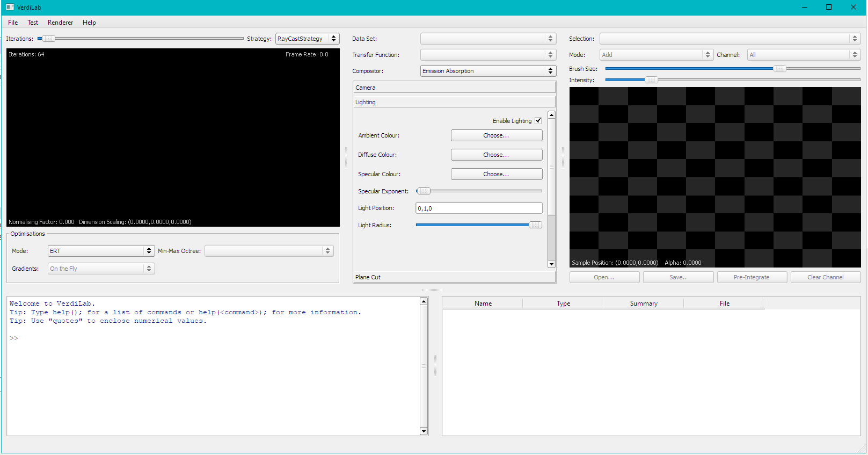This screenshot has height=455, width=868.
Task: Click console scrollbar up arrow
Action: coord(424,301)
